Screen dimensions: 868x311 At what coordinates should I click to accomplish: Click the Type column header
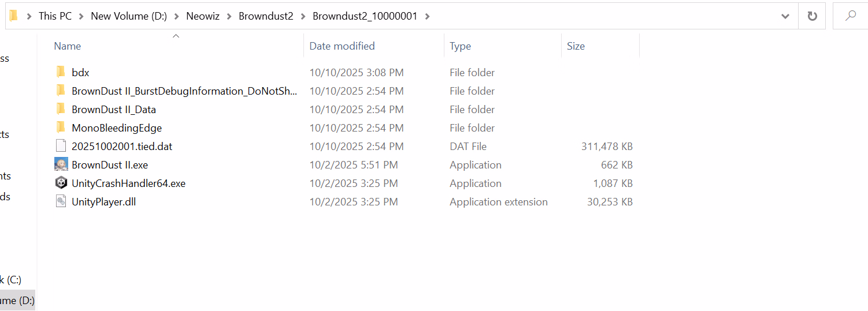point(460,46)
